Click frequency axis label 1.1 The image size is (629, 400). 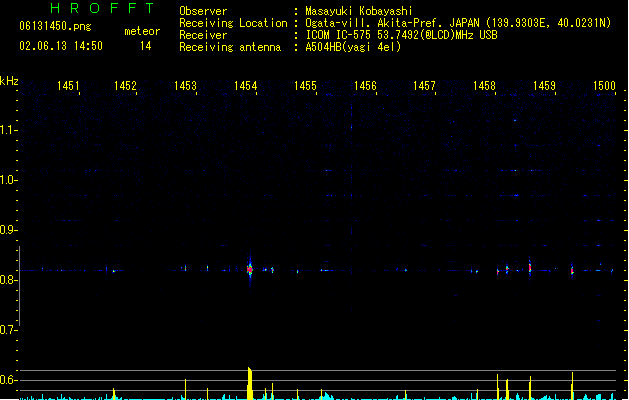(x=8, y=130)
